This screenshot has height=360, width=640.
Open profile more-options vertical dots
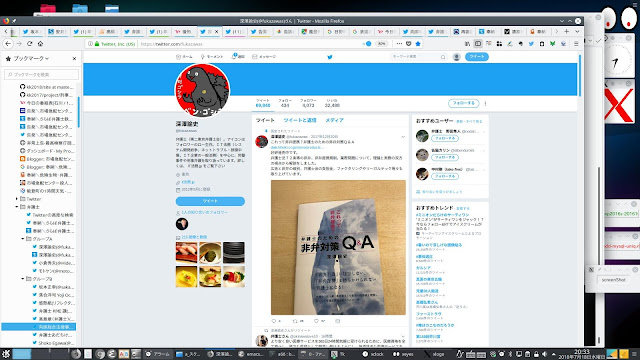[x=485, y=104]
